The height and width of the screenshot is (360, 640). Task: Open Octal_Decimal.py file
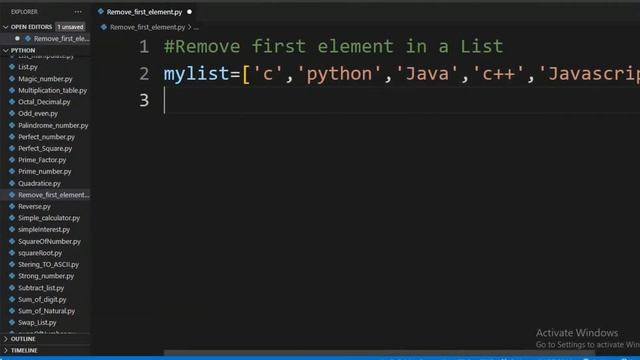pos(44,102)
